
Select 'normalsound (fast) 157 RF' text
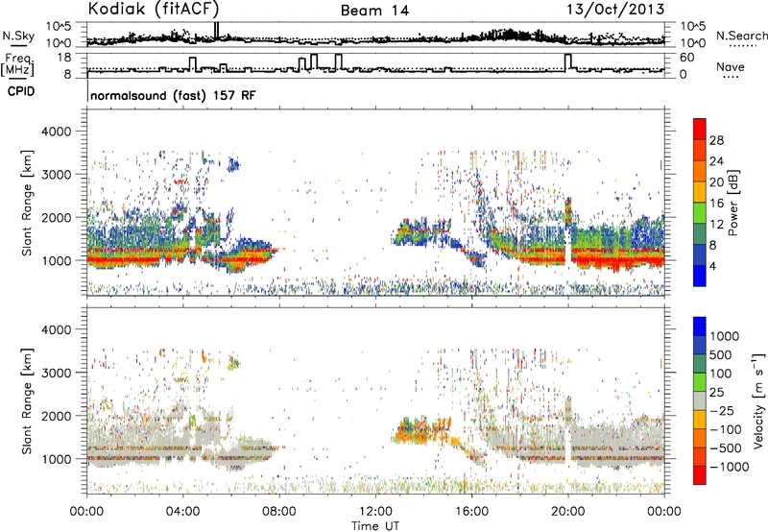coord(173,95)
